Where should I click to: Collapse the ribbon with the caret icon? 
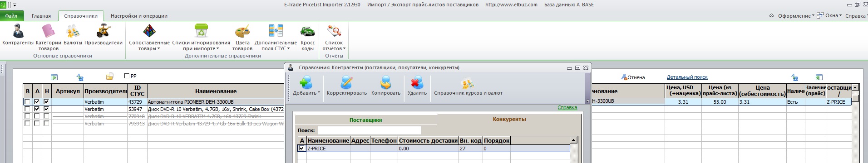771,15
